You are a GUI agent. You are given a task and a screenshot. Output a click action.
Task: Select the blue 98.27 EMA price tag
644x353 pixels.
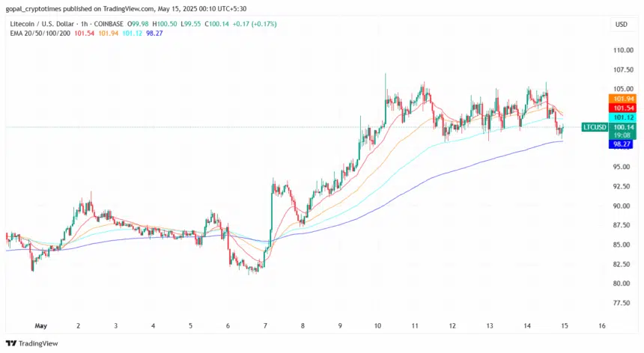pyautogui.click(x=621, y=144)
